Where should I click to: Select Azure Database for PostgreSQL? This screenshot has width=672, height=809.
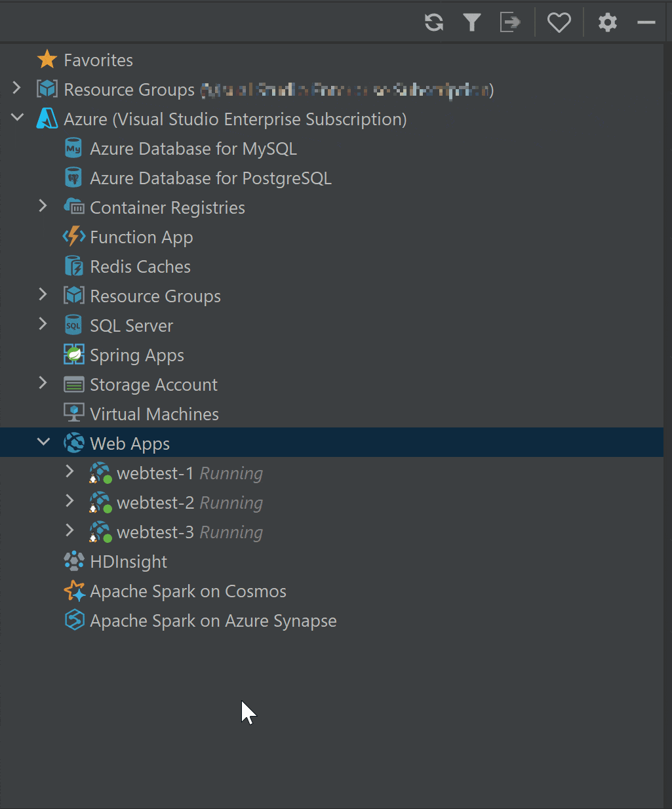(x=210, y=178)
